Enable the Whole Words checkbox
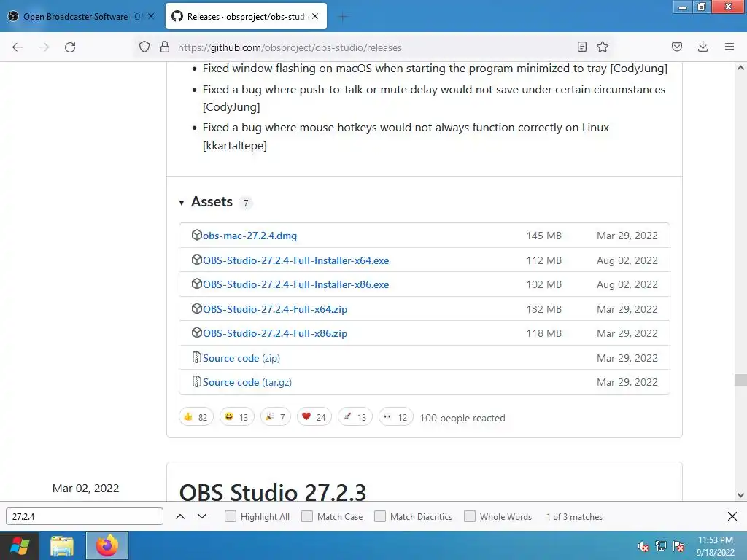Image resolution: width=747 pixels, height=560 pixels. click(470, 517)
